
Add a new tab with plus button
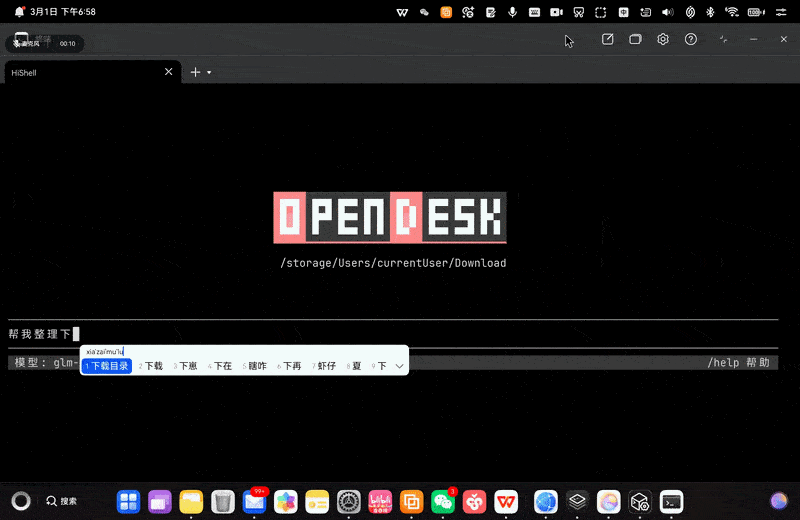click(195, 72)
